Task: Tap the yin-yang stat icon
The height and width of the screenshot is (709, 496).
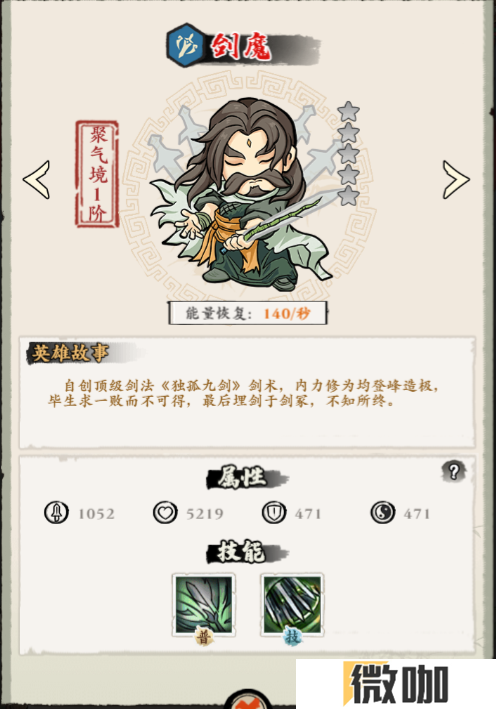Action: point(383,513)
